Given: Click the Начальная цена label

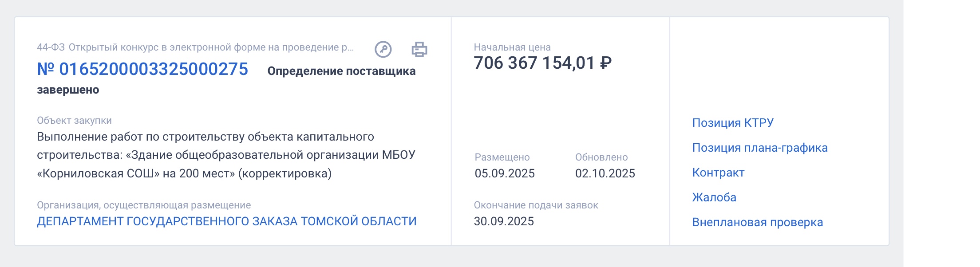Looking at the screenshot, I should [512, 47].
